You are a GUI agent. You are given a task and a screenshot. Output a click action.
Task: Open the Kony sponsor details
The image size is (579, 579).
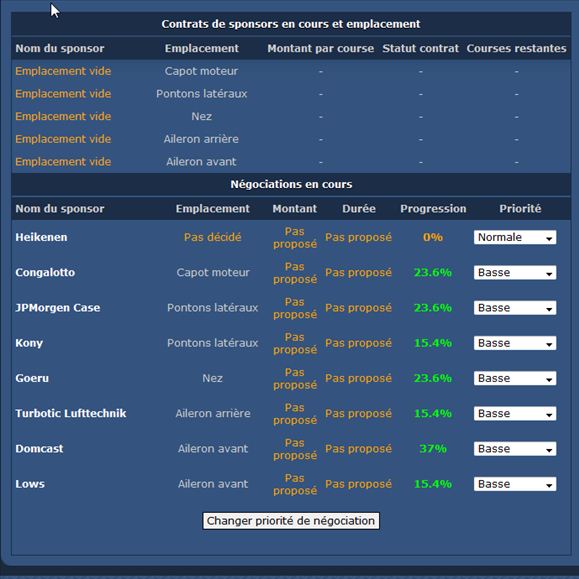tap(29, 343)
